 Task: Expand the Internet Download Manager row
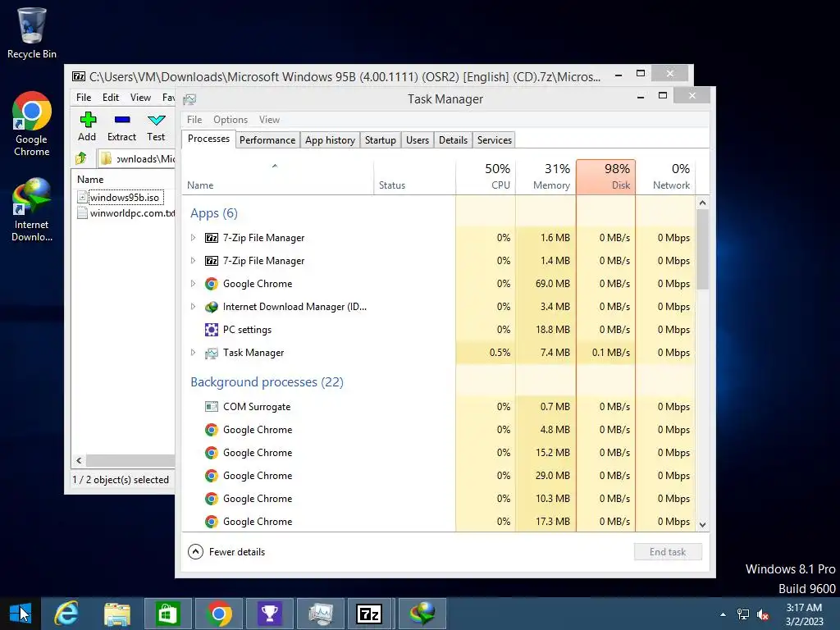[x=194, y=307]
